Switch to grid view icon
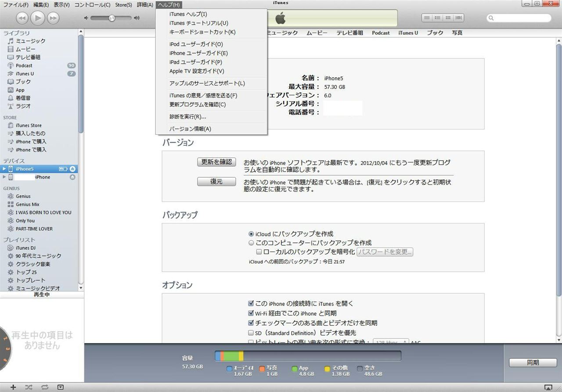 (x=448, y=18)
